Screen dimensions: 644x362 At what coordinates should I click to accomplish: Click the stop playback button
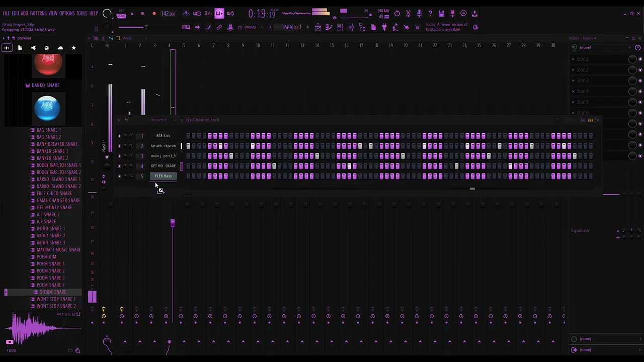point(142,14)
